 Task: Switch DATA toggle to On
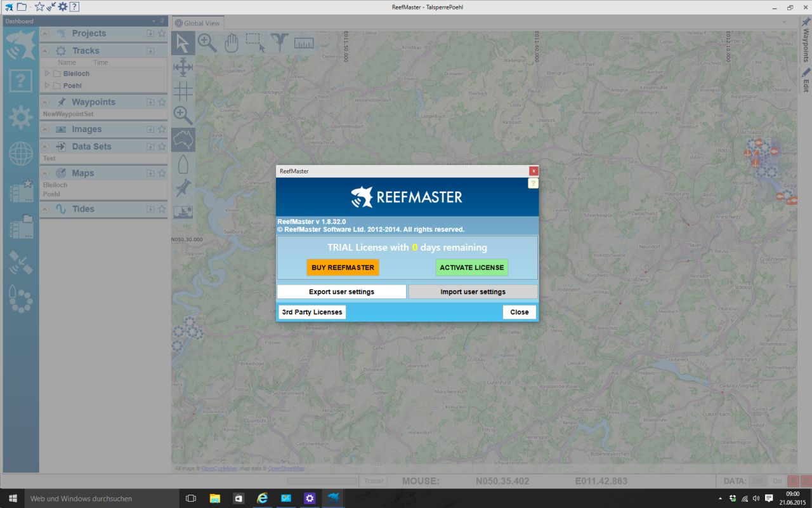click(x=777, y=481)
